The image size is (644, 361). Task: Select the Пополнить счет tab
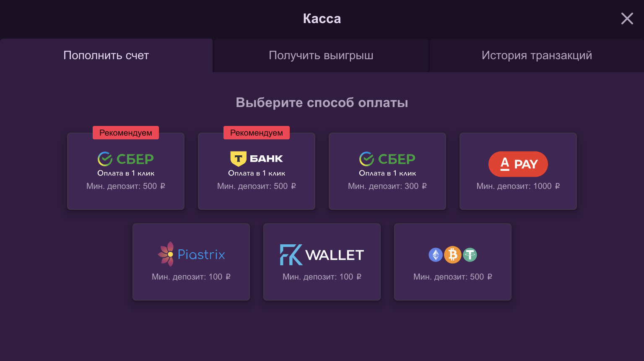coord(106,55)
